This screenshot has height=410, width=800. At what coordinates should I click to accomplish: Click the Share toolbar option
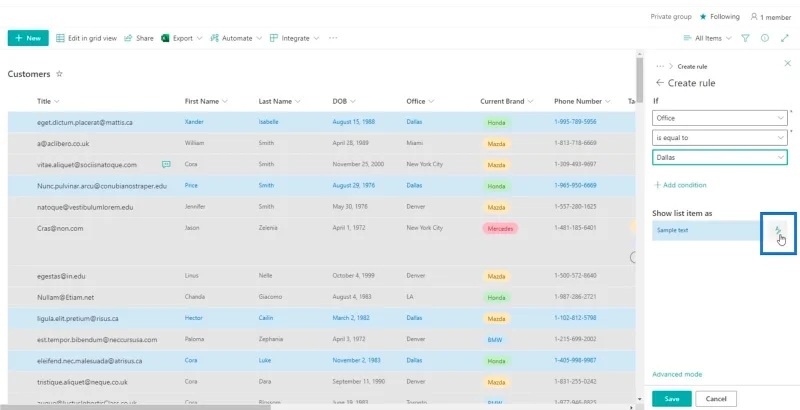click(139, 38)
